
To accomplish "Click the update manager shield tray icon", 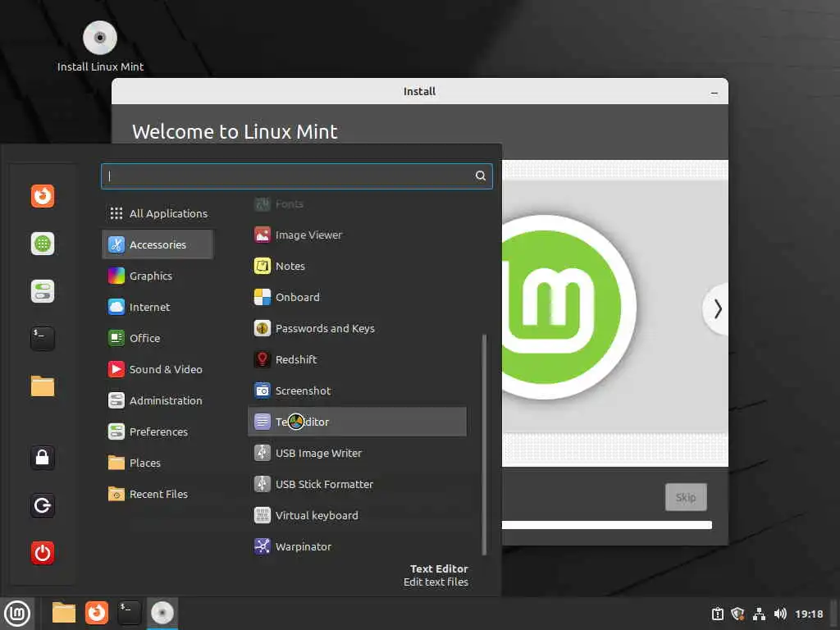I will click(x=737, y=614).
